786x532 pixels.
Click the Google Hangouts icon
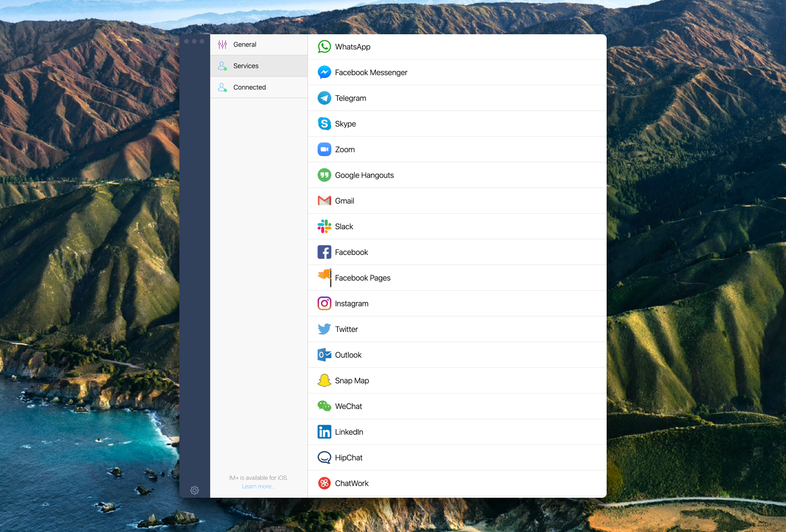pyautogui.click(x=324, y=175)
